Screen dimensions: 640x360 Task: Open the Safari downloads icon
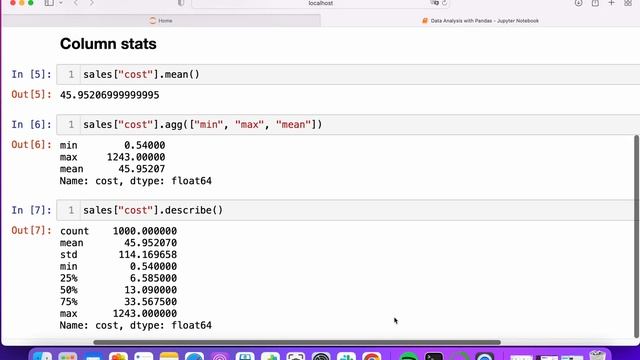[x=578, y=3]
